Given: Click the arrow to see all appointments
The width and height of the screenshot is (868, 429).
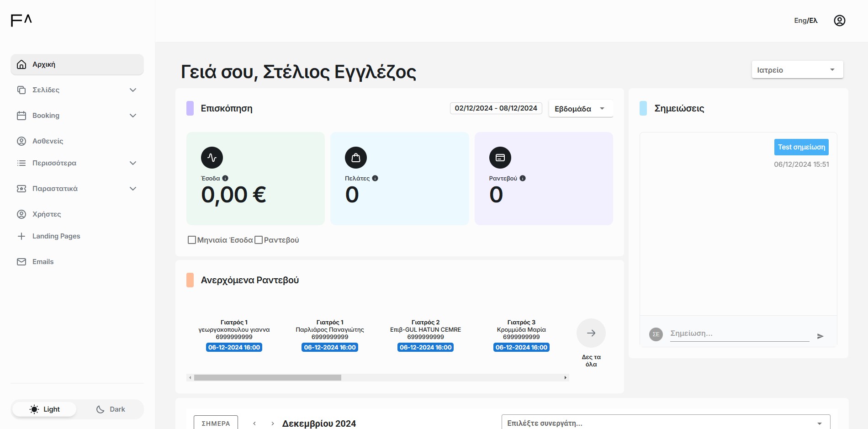Looking at the screenshot, I should 591,333.
